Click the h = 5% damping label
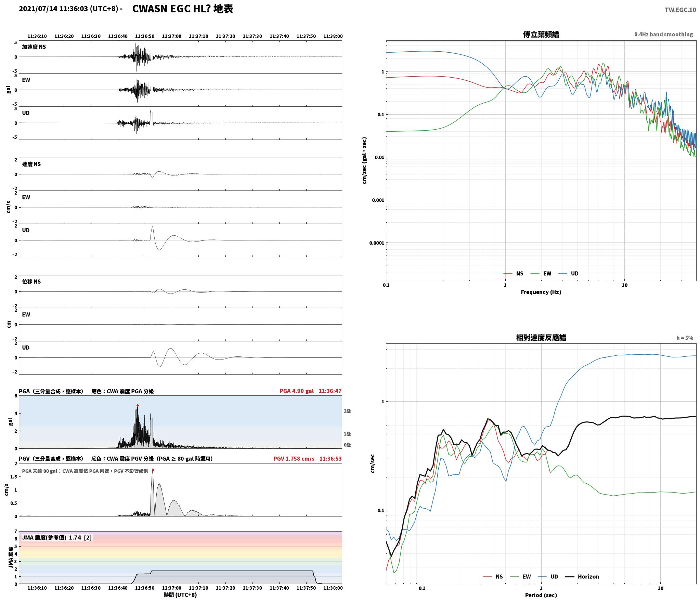Viewport: 700px width, 602px height. (x=685, y=338)
